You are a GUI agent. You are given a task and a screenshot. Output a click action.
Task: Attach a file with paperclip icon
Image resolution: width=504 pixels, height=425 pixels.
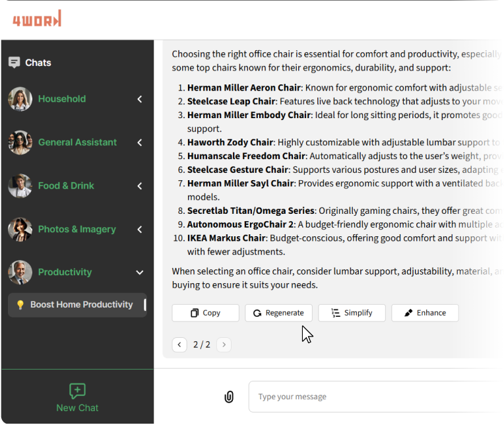[229, 397]
